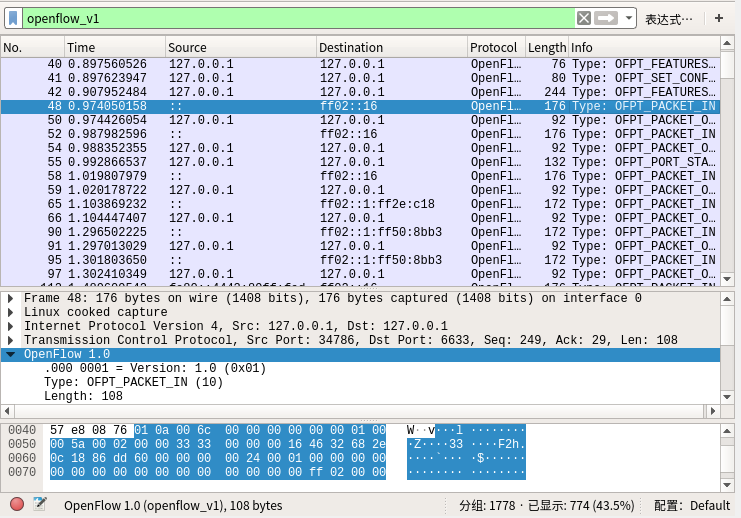Screen dimensions: 741x518
Task: Sort by the Info column header
Action: (644, 47)
